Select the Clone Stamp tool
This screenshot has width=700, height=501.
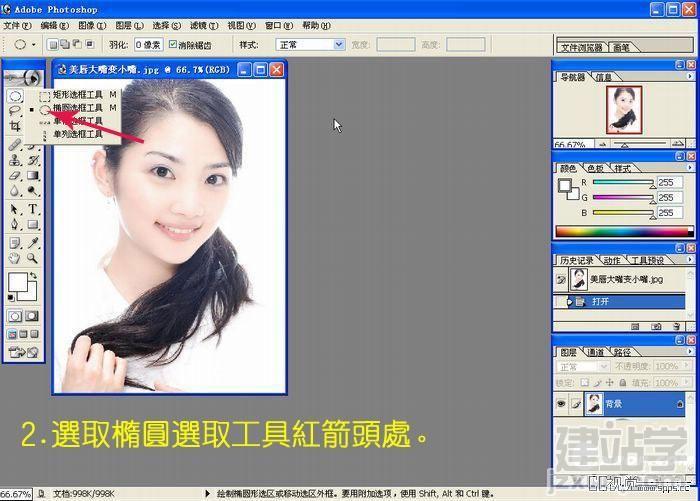(15, 160)
